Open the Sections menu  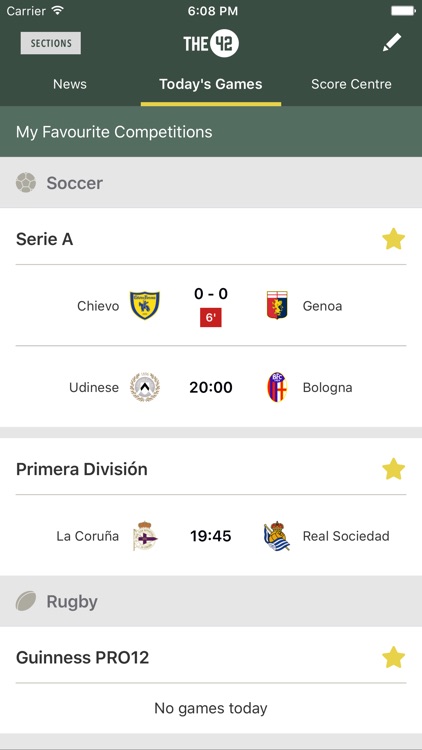click(51, 43)
